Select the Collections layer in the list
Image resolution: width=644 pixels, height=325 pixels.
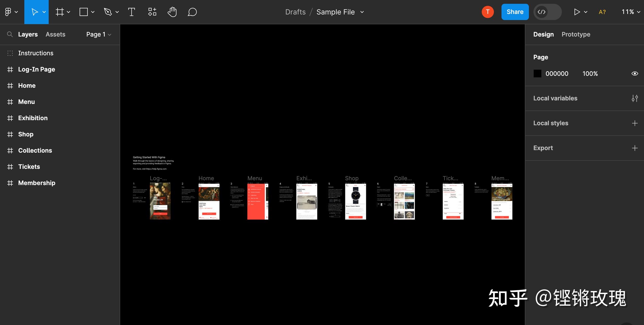click(x=35, y=151)
